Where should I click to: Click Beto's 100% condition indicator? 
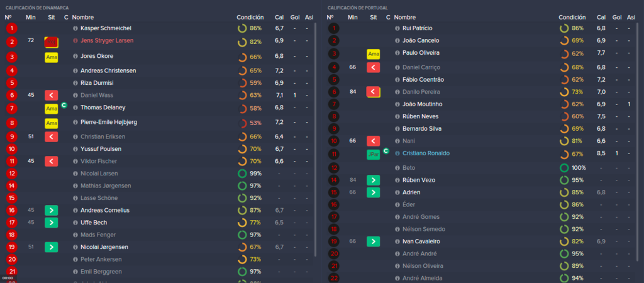pos(573,167)
